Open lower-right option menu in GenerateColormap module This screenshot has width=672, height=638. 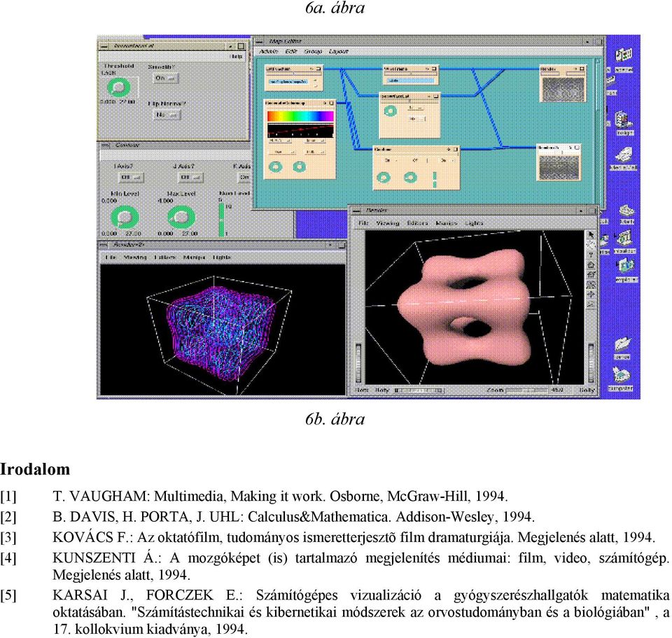315,152
